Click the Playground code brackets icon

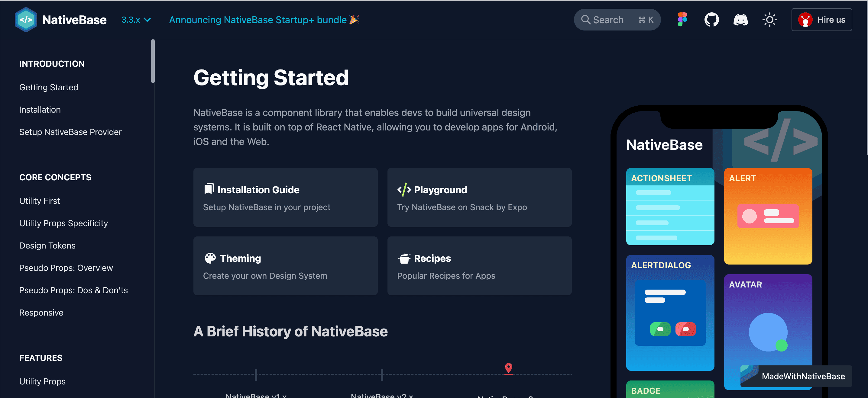click(x=404, y=190)
